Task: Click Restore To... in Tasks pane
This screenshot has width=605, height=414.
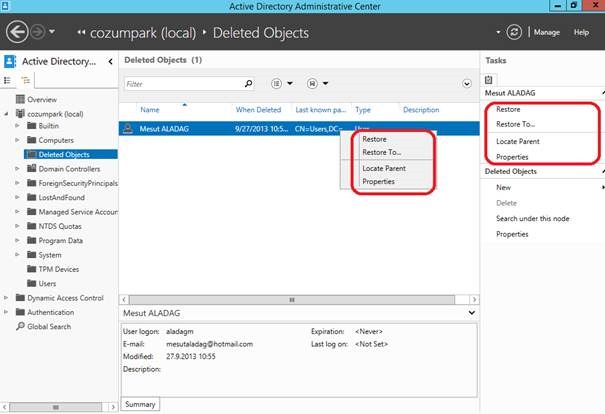Action: 515,124
